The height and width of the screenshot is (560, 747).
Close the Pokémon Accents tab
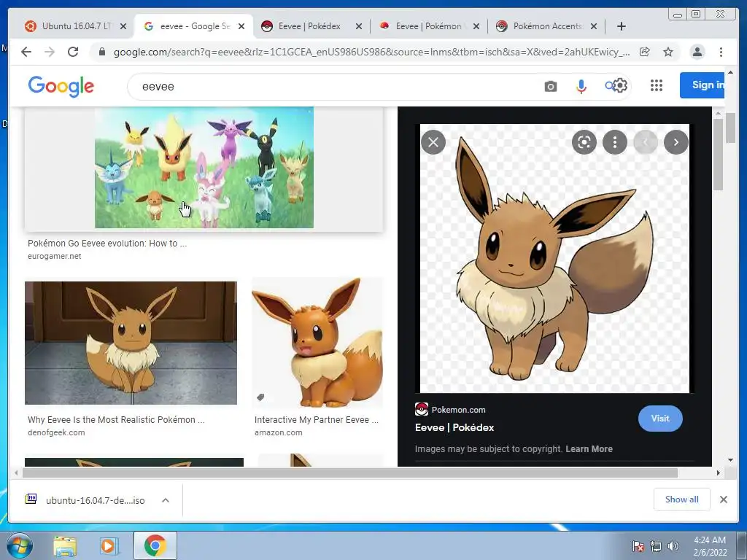594,26
